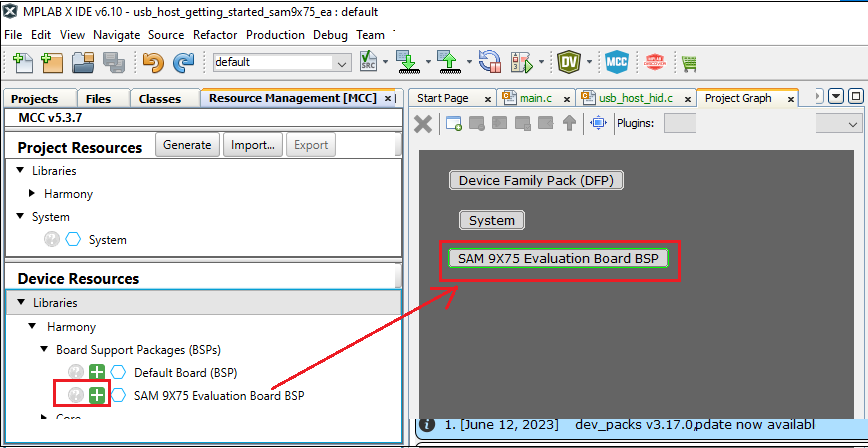Click the Undo arrow icon

coord(153,62)
